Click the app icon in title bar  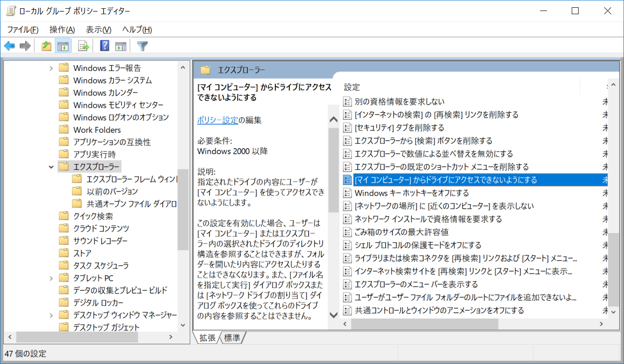[x=11, y=11]
